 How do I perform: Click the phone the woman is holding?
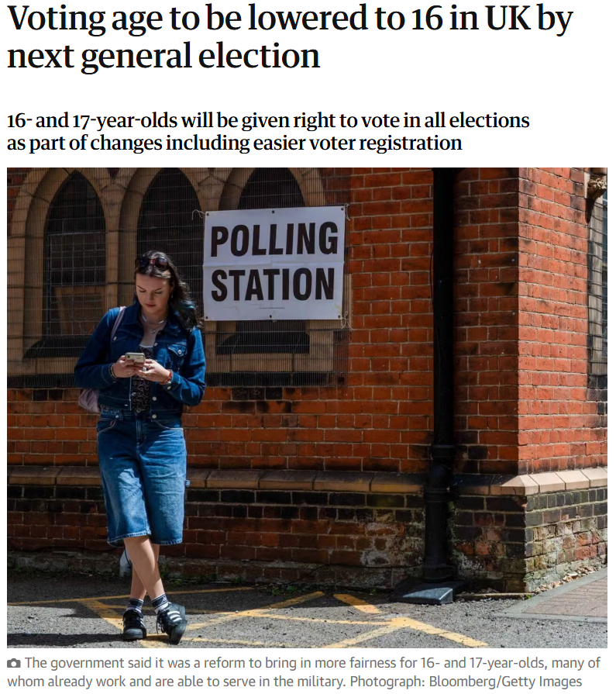(x=136, y=357)
